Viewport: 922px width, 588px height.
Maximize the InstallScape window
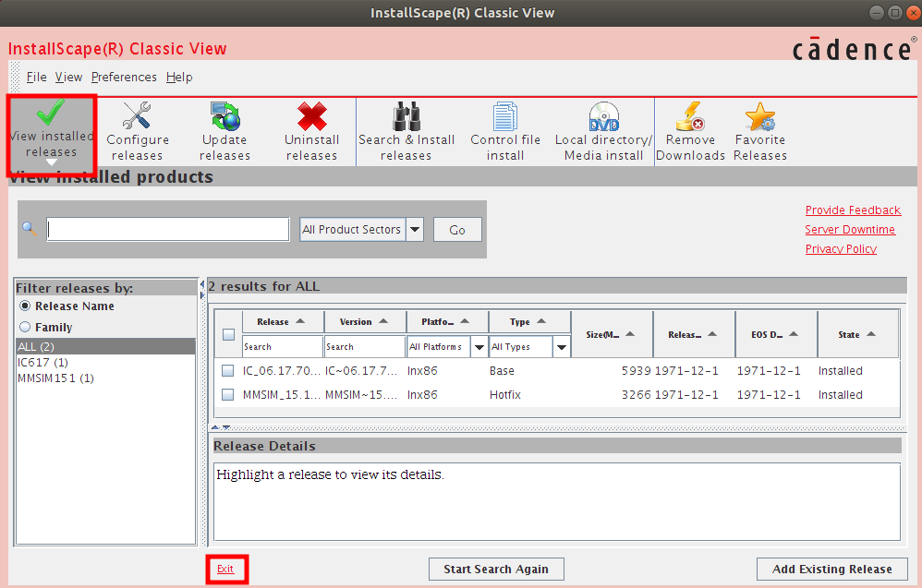[895, 13]
